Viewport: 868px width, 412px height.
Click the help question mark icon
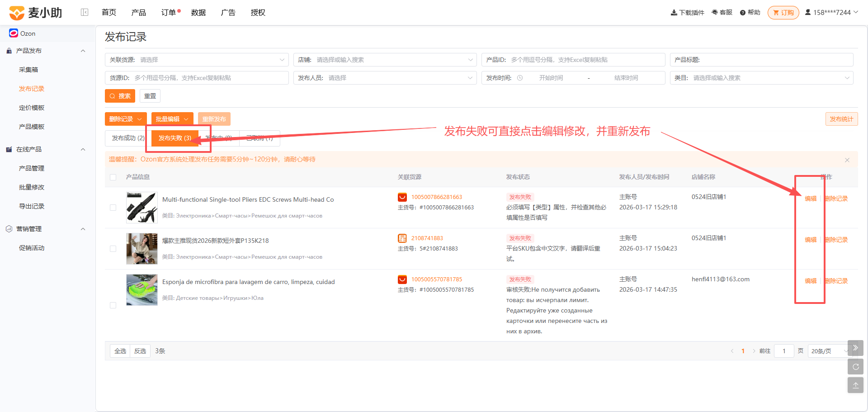(x=742, y=13)
